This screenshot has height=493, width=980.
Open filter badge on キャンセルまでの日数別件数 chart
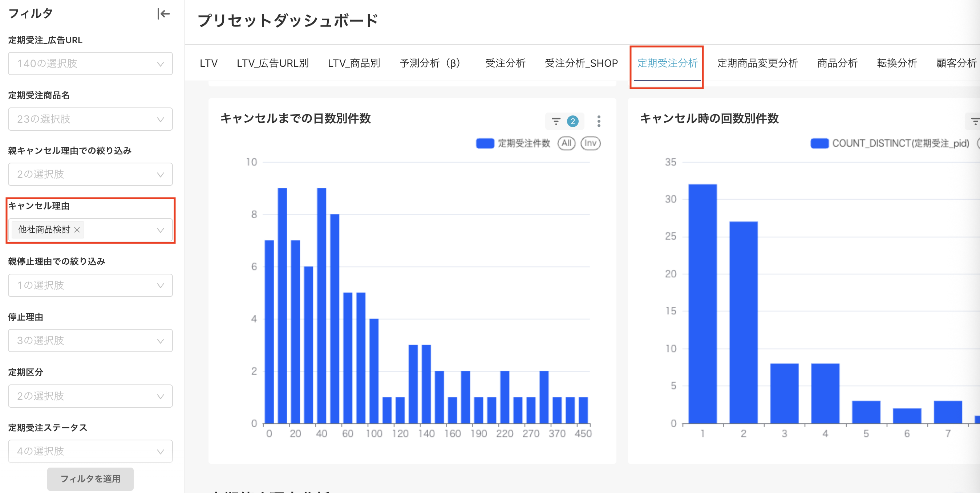564,121
